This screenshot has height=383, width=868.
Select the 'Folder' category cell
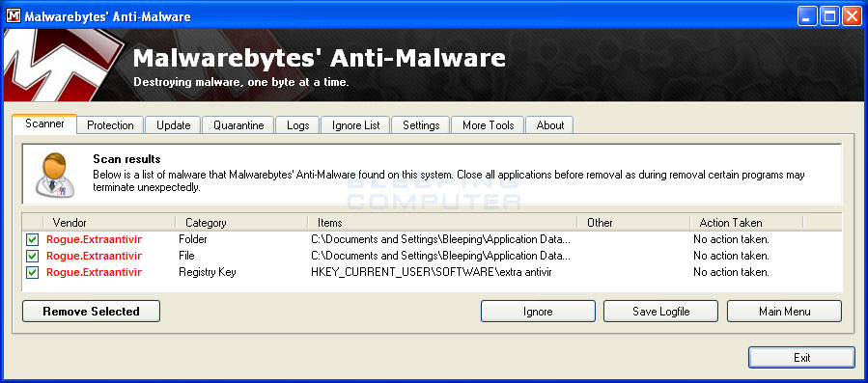coord(193,239)
